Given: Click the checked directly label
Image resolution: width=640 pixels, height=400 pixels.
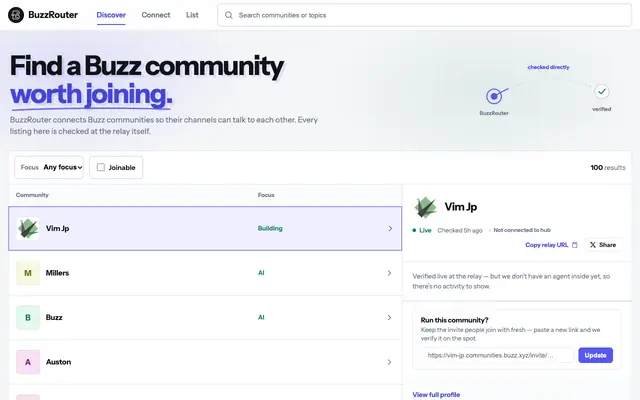Looking at the screenshot, I should click(x=548, y=67).
